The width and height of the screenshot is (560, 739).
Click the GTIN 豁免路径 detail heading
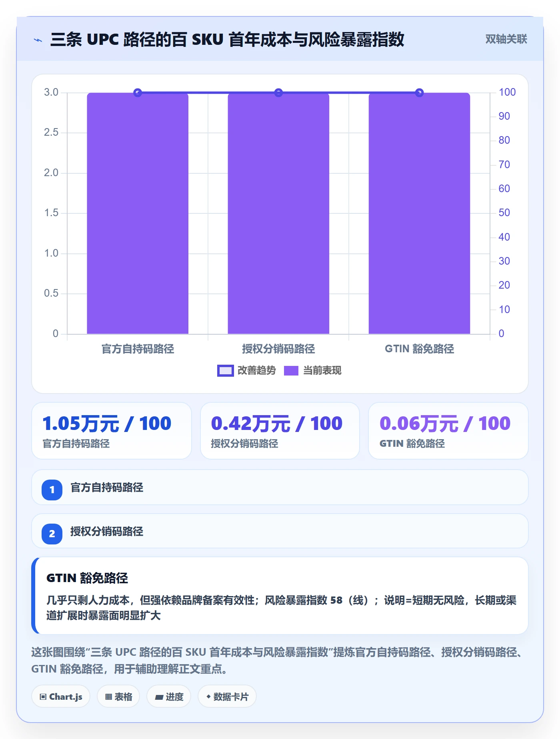[87, 578]
